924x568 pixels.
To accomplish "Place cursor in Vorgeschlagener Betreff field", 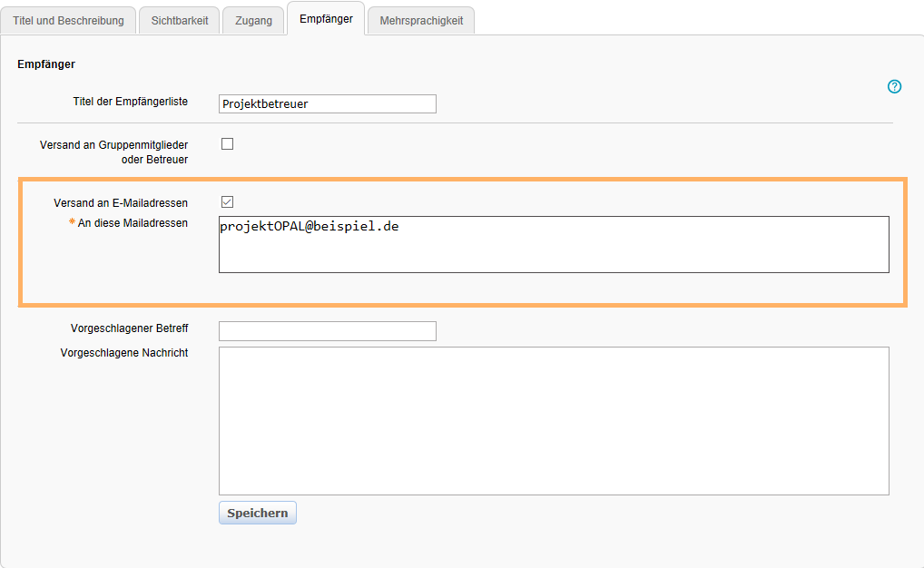I will 327,330.
